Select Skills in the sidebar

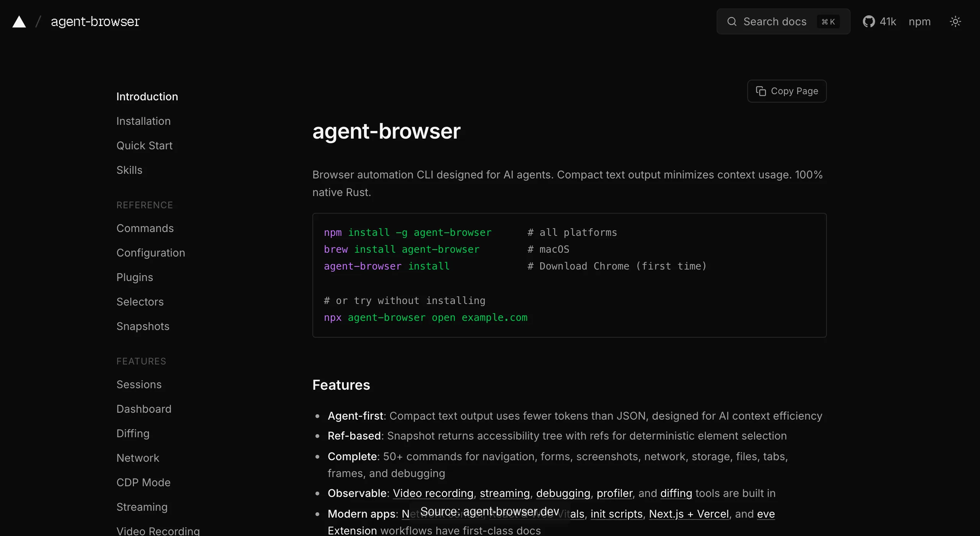[129, 170]
